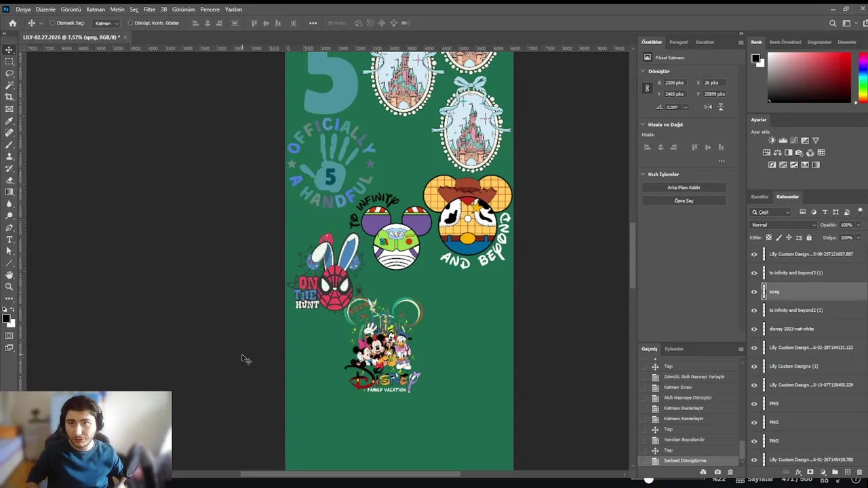Click the foreground color swatch in toolbar
This screenshot has height=488, width=868.
click(x=6, y=319)
